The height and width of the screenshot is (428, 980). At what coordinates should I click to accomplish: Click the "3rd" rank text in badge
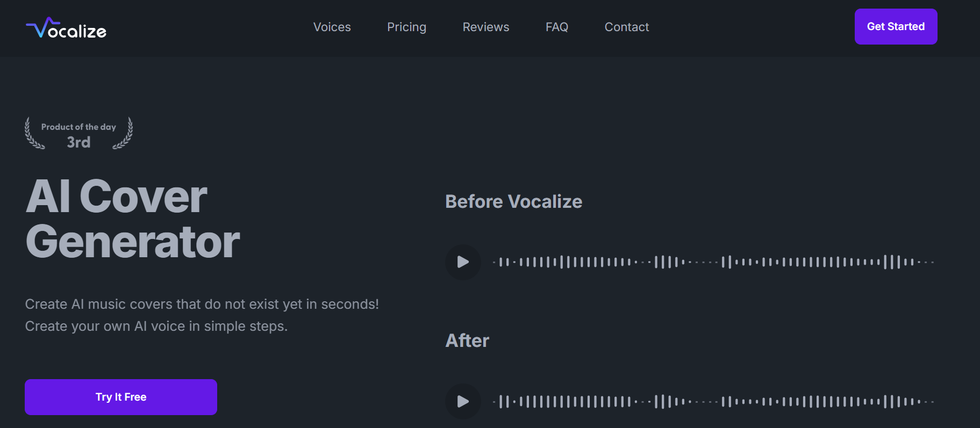(78, 142)
